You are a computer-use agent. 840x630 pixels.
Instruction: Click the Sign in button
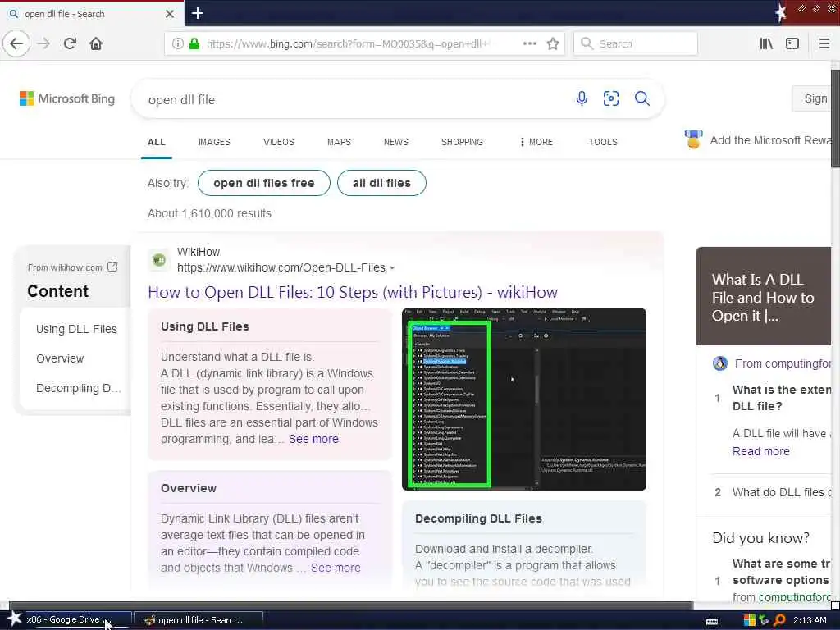point(813,98)
